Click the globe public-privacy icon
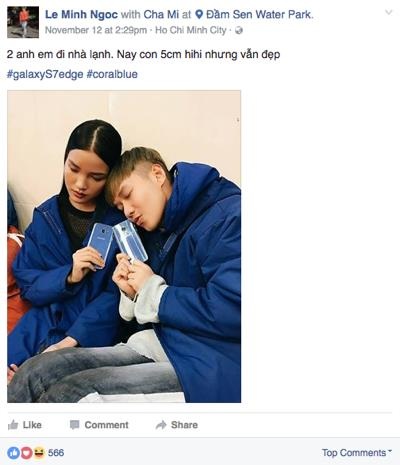 (x=239, y=31)
